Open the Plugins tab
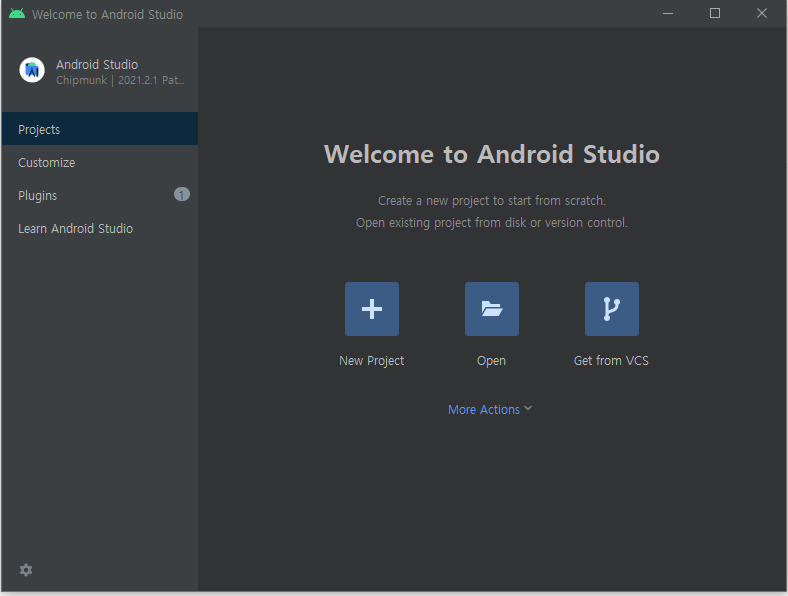The image size is (788, 596). point(100,195)
